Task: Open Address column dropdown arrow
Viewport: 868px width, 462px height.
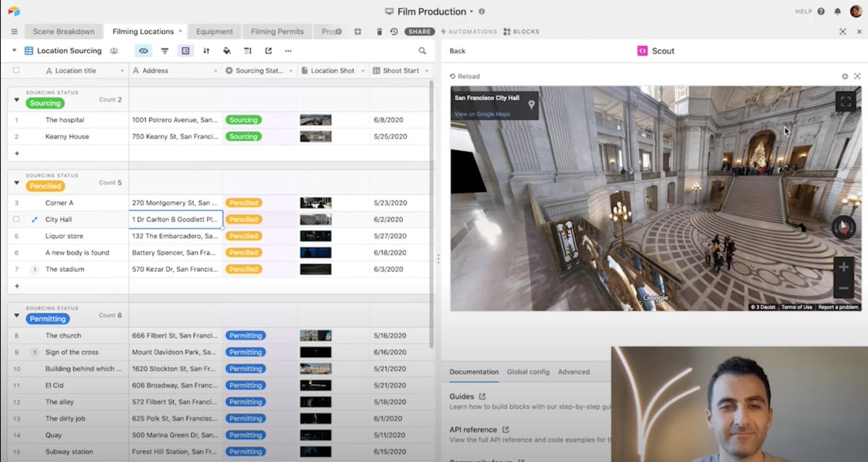Action: coord(215,71)
